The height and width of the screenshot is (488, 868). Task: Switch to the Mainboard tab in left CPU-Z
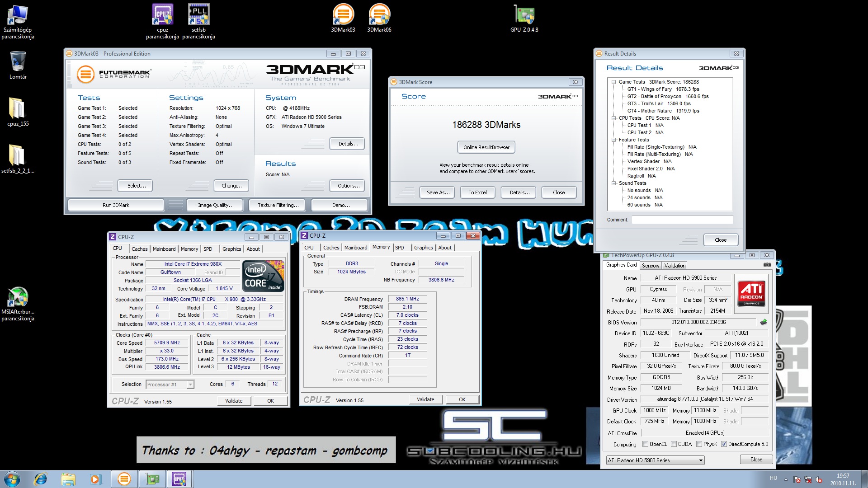coord(164,249)
